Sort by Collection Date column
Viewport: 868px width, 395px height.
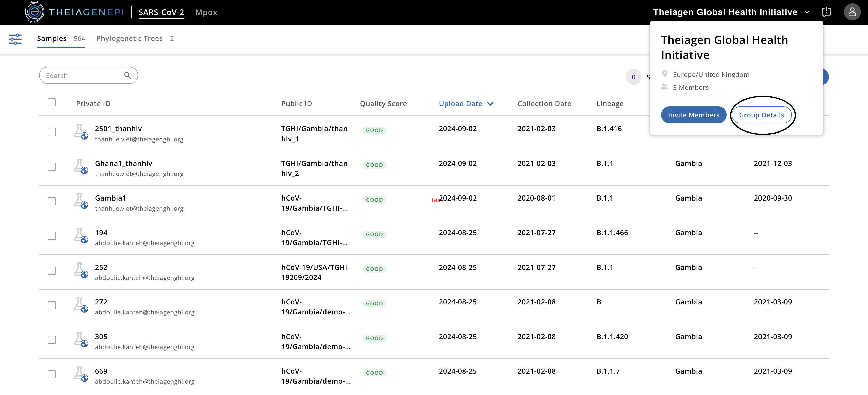coord(544,104)
